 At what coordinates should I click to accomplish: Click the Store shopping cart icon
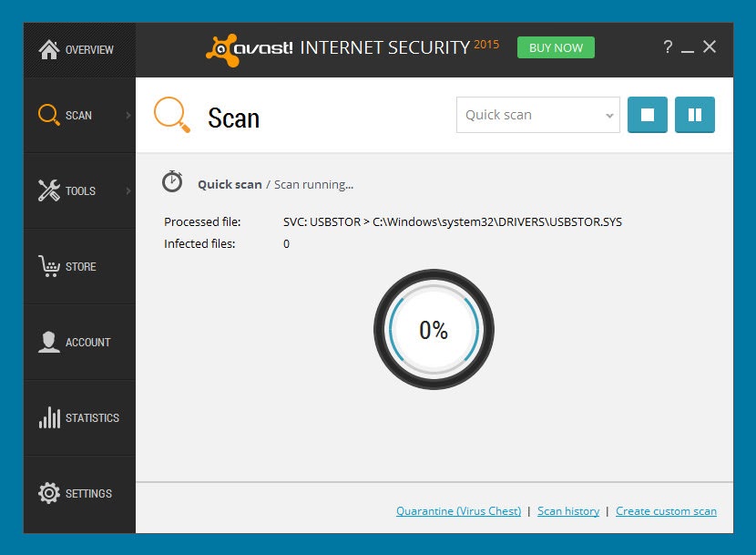(48, 266)
